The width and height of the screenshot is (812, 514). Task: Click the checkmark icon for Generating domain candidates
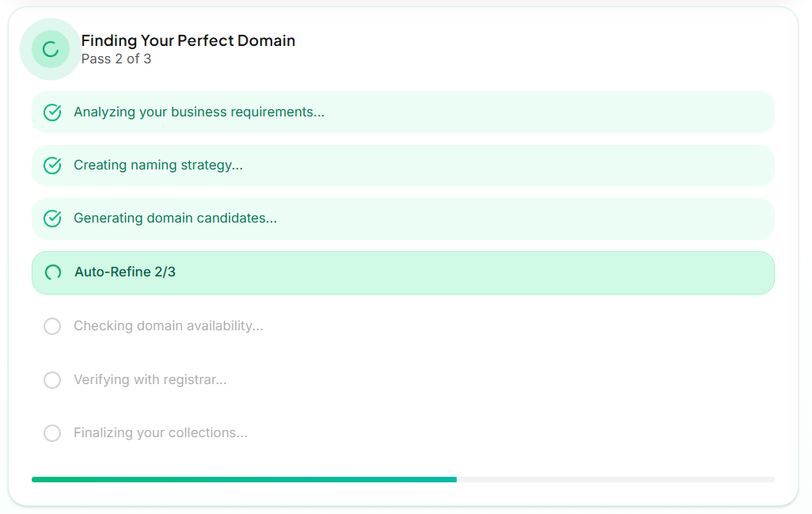point(52,219)
